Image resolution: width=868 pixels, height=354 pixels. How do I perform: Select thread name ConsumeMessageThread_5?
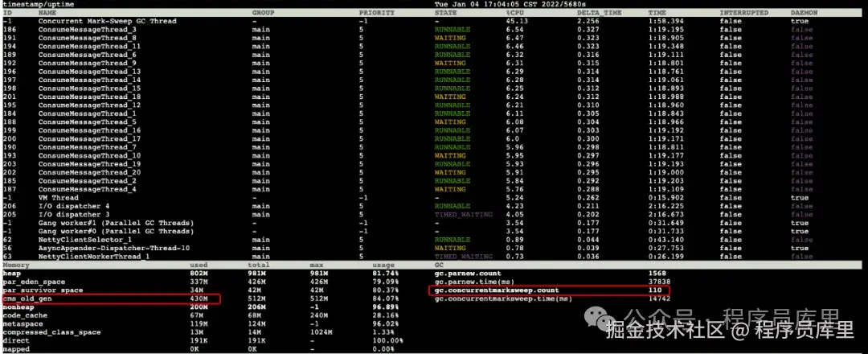click(87, 121)
